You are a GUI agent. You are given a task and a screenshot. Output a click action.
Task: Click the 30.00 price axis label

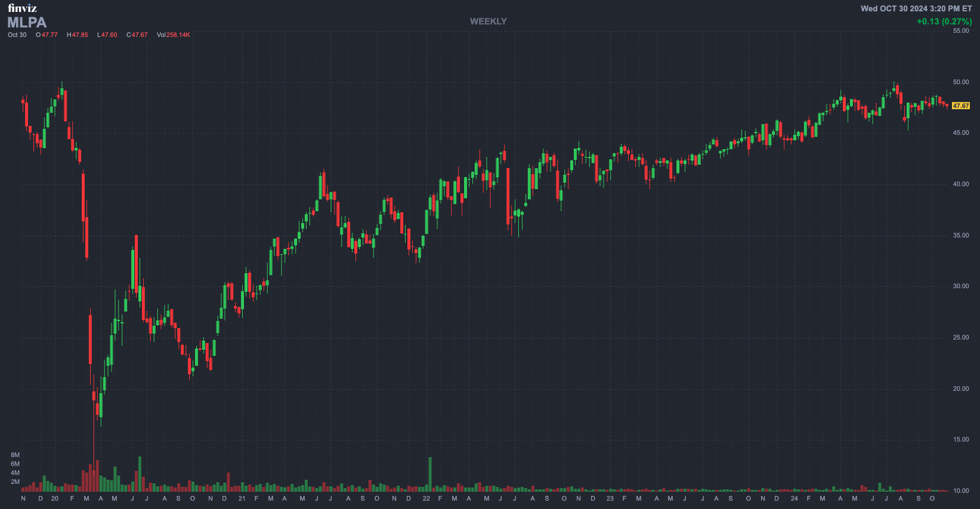click(x=961, y=286)
